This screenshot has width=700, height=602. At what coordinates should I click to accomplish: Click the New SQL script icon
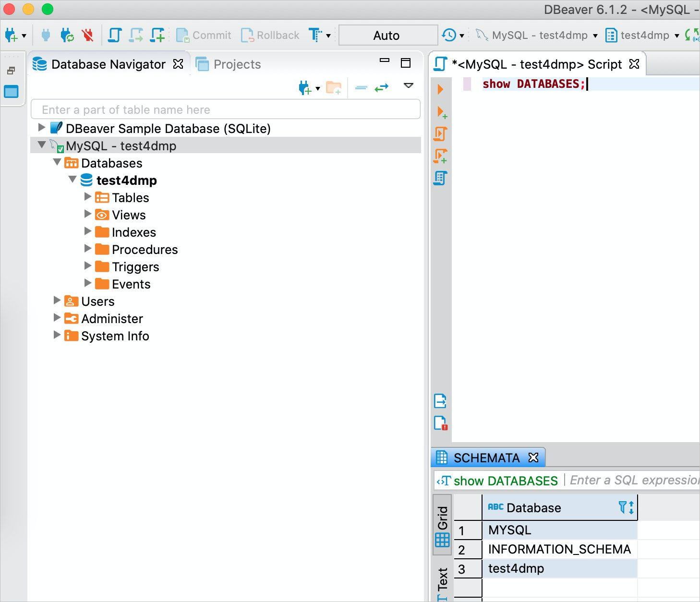tap(158, 35)
